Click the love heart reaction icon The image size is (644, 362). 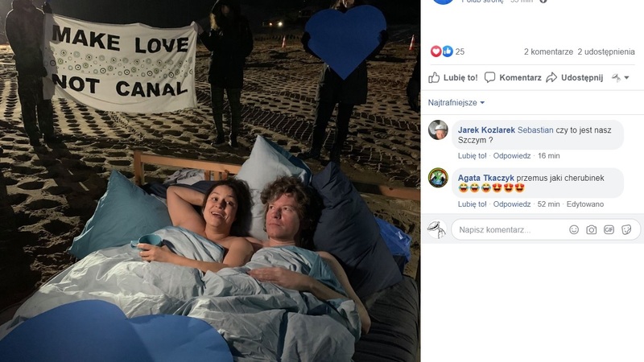click(x=436, y=51)
